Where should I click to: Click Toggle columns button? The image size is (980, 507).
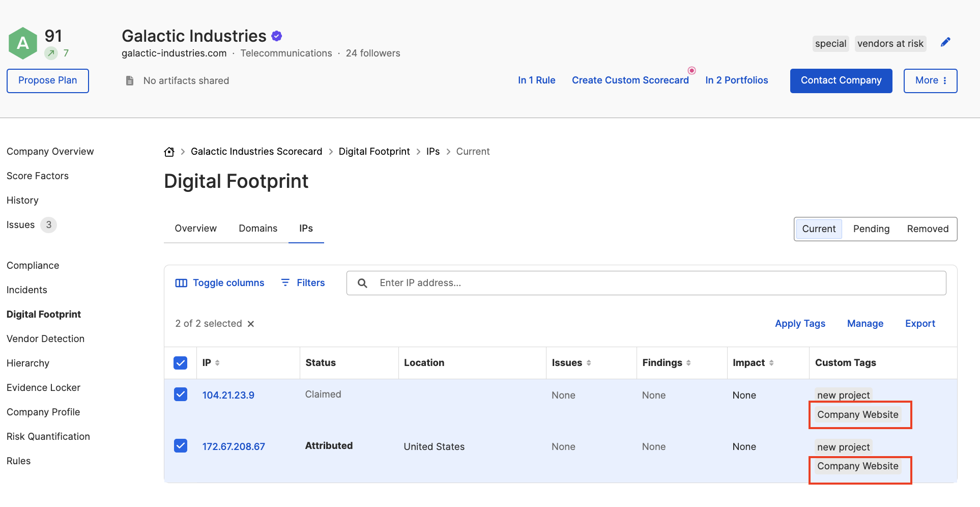220,283
